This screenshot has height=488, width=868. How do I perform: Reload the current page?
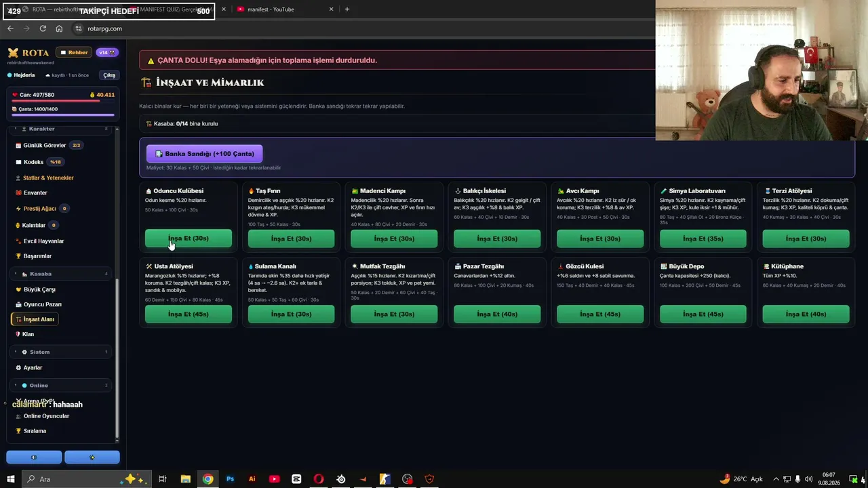tap(43, 28)
